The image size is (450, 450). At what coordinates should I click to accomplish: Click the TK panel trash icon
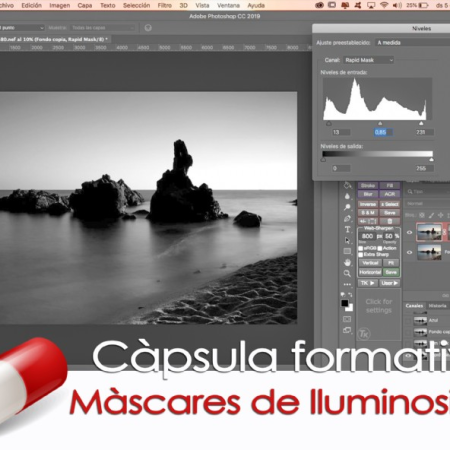point(390,221)
